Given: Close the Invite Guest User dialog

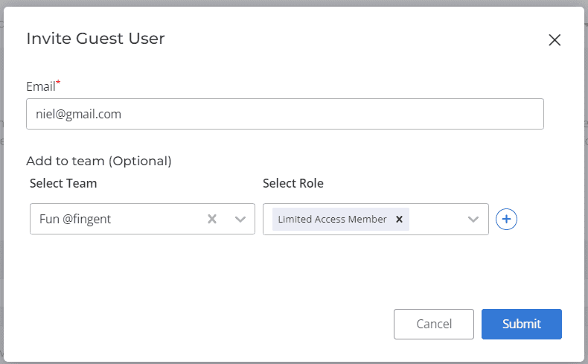Looking at the screenshot, I should (x=554, y=40).
